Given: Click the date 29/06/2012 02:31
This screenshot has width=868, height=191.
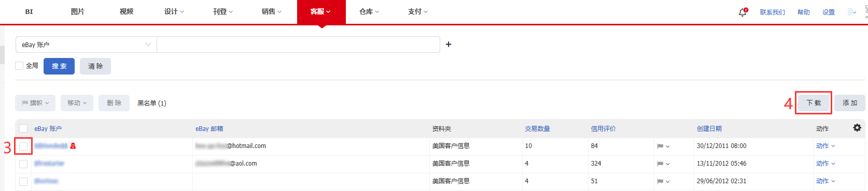Looking at the screenshot, I should (722, 181).
